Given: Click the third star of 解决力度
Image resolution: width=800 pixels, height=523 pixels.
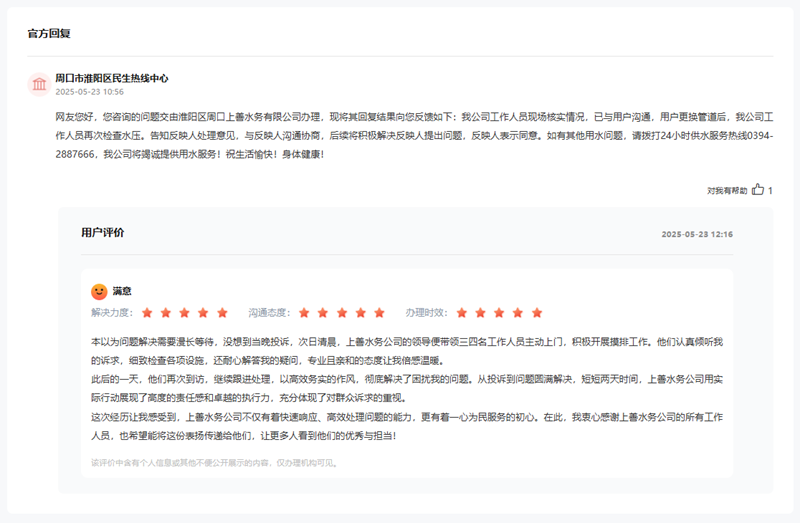Looking at the screenshot, I should (184, 312).
